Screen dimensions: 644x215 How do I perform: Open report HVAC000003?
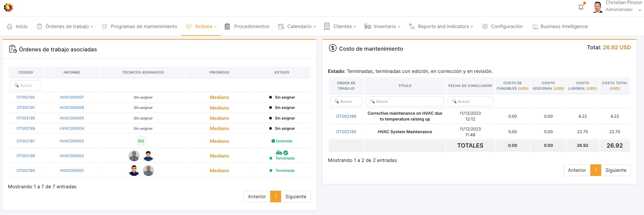pos(72,141)
